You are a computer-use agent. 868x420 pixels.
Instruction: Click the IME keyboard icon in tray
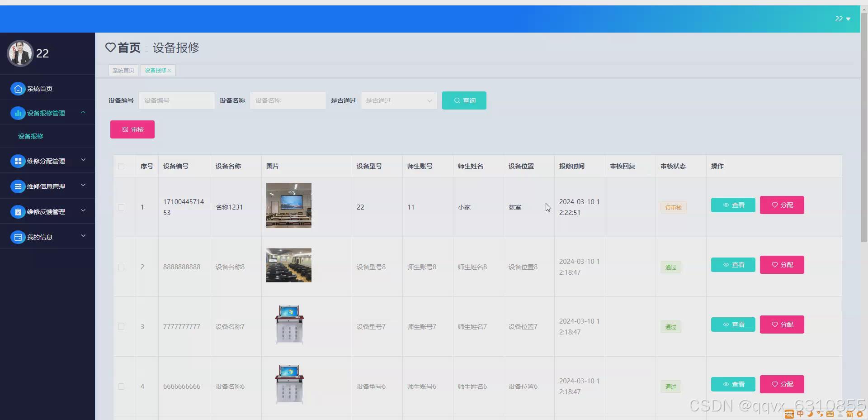[x=830, y=414]
